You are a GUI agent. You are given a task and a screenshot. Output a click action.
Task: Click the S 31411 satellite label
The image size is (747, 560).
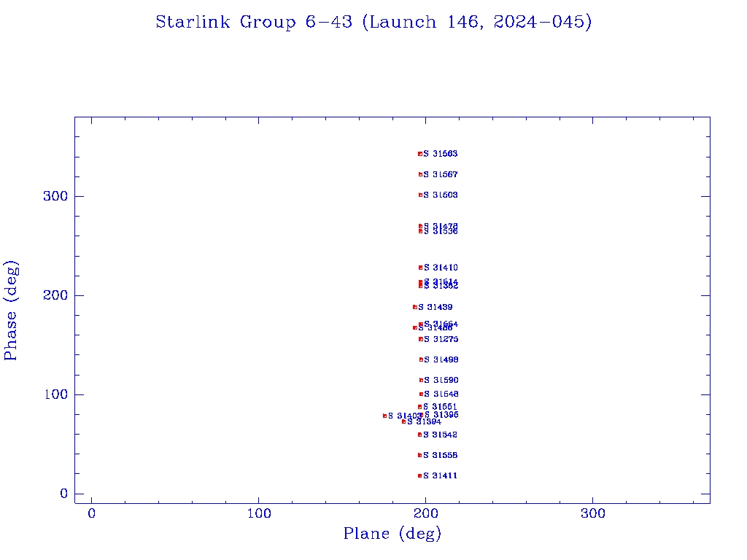coord(440,475)
